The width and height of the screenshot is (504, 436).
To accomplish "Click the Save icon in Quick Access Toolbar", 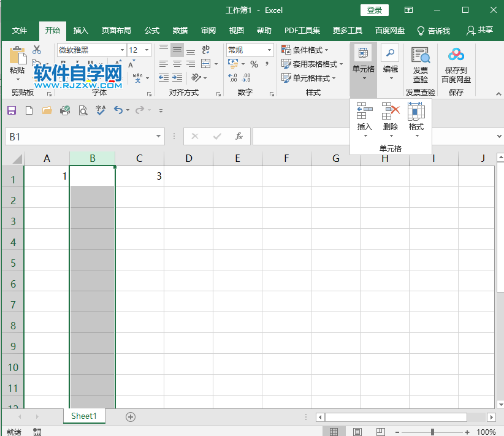I will pos(12,110).
